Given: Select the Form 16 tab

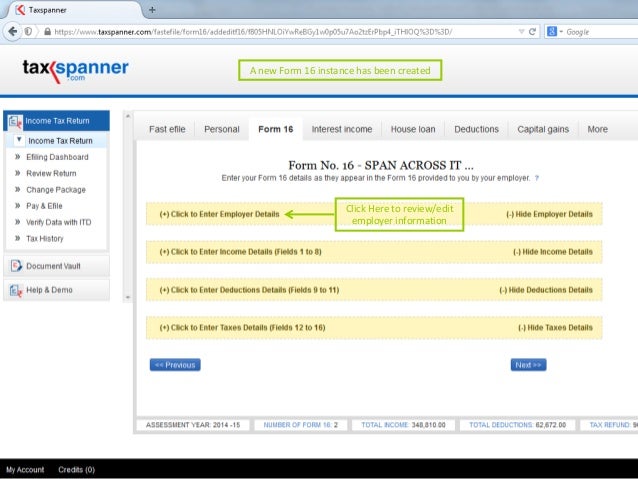Looking at the screenshot, I should 275,129.
